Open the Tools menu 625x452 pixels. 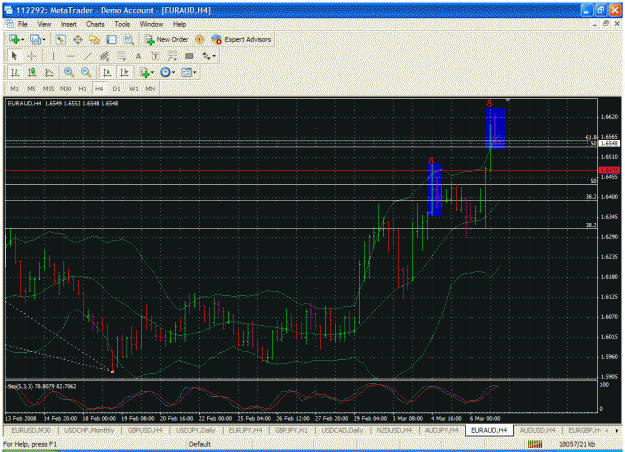tap(122, 24)
